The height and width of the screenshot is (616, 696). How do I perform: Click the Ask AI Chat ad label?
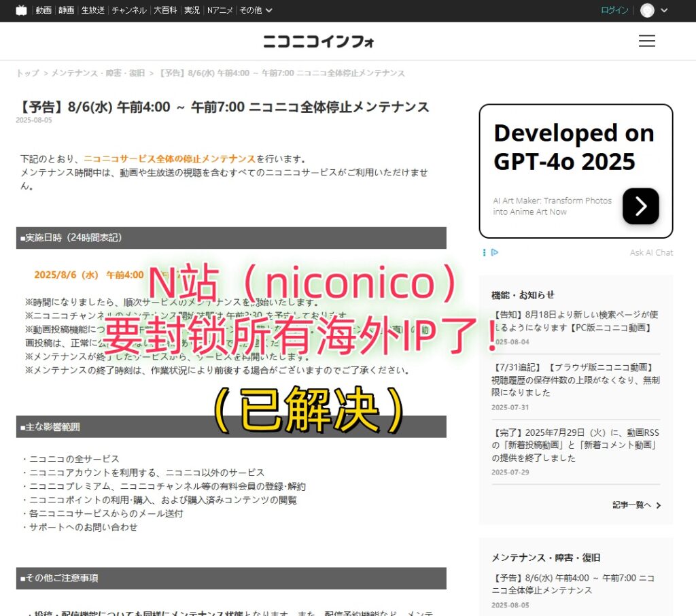[651, 252]
